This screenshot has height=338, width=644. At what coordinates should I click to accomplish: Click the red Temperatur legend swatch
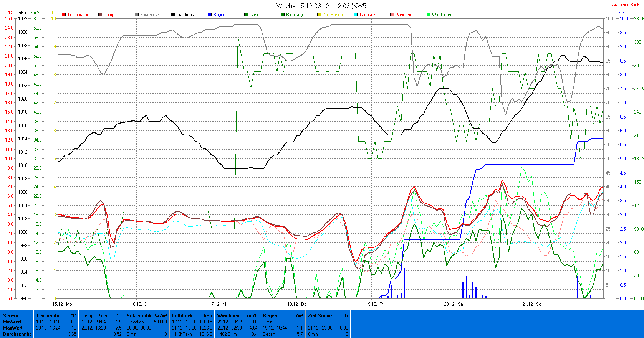click(x=64, y=15)
